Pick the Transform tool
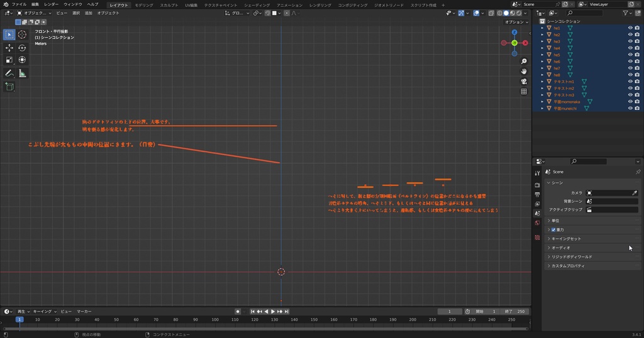 pos(22,60)
